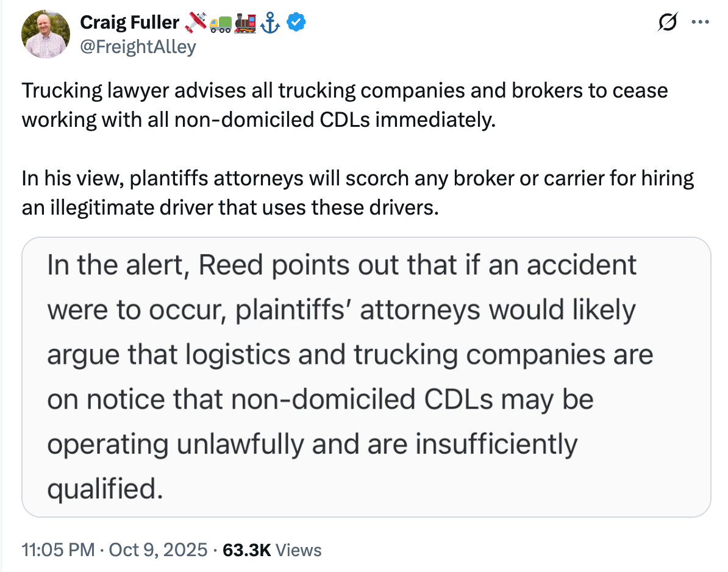Click the blue verified checkmark badge

297,23
